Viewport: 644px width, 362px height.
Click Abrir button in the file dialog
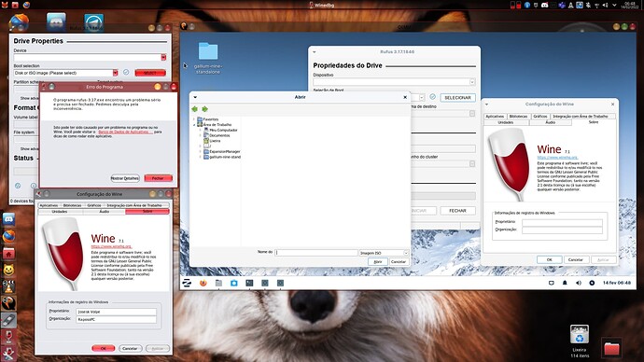pos(378,261)
